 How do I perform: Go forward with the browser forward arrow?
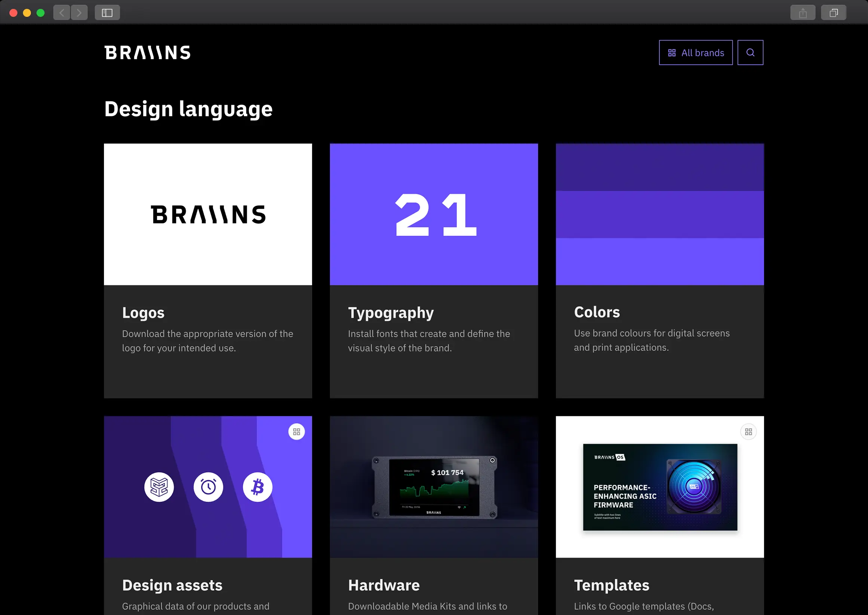(x=79, y=13)
